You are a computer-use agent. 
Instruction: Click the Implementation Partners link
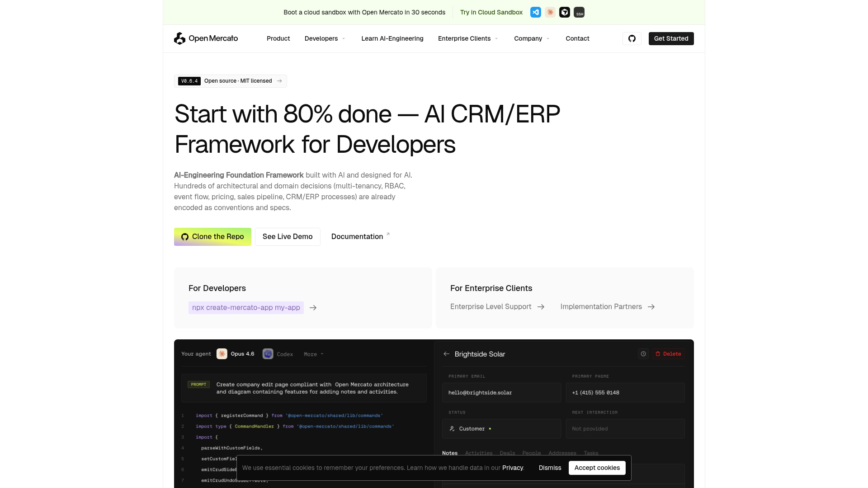point(601,307)
